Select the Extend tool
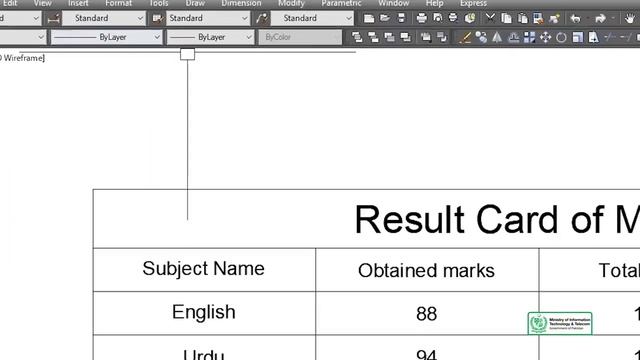This screenshot has height=360, width=640. pyautogui.click(x=625, y=38)
